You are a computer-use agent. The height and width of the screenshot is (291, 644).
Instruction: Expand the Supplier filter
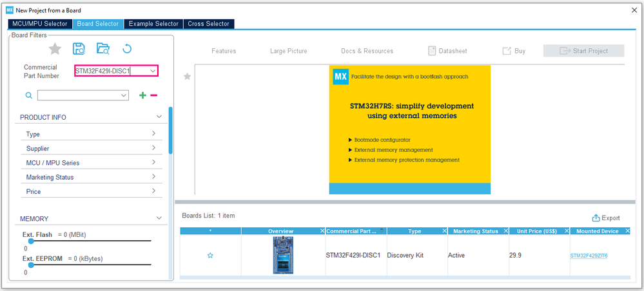pos(153,148)
